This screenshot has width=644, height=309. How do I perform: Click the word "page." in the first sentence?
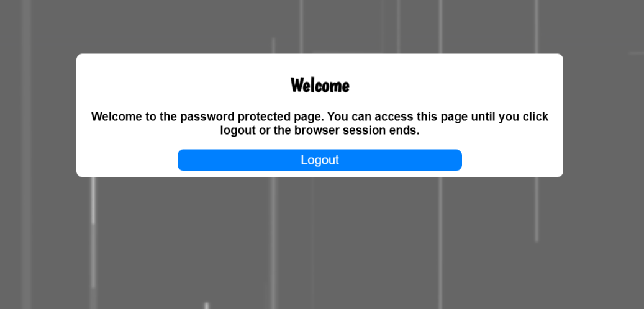click(x=309, y=117)
